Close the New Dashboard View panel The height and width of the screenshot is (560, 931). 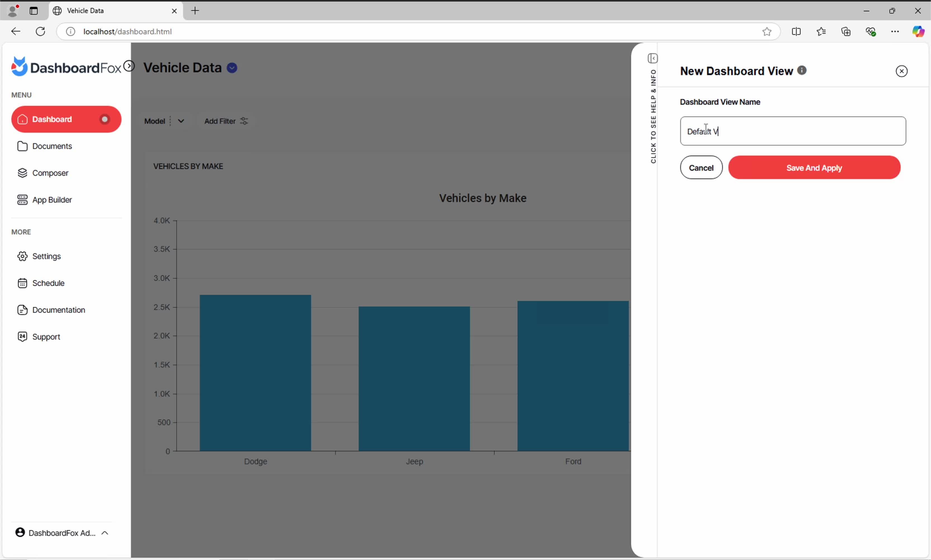pyautogui.click(x=901, y=71)
